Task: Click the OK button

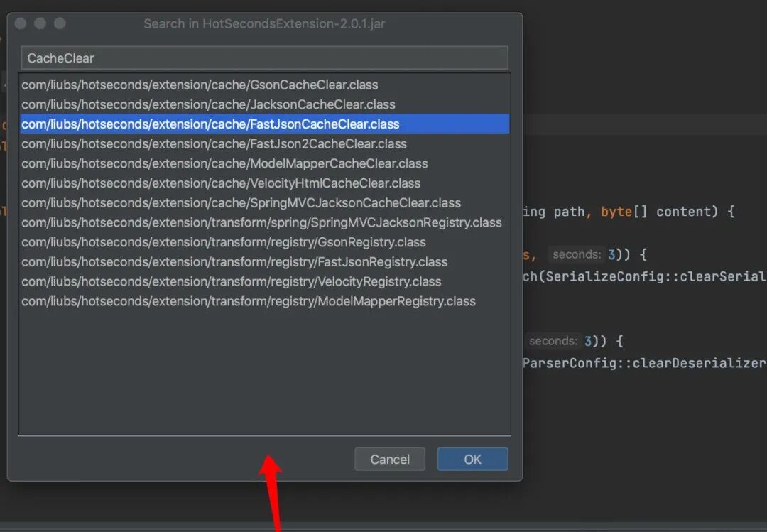Action: 472,459
